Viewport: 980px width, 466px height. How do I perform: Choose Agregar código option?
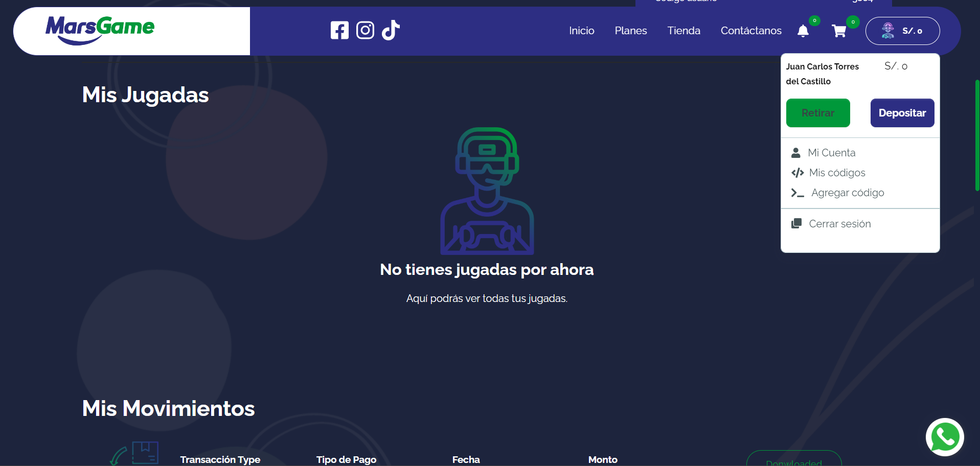847,193
